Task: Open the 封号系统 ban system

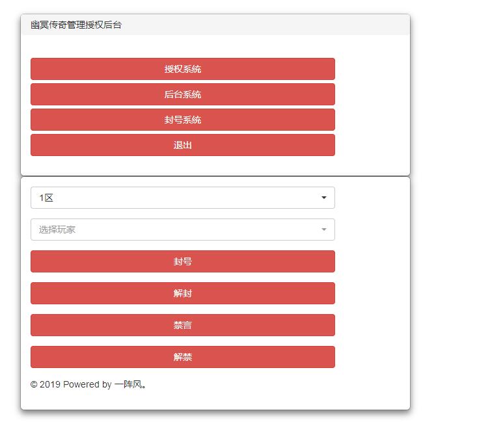Action: click(182, 120)
